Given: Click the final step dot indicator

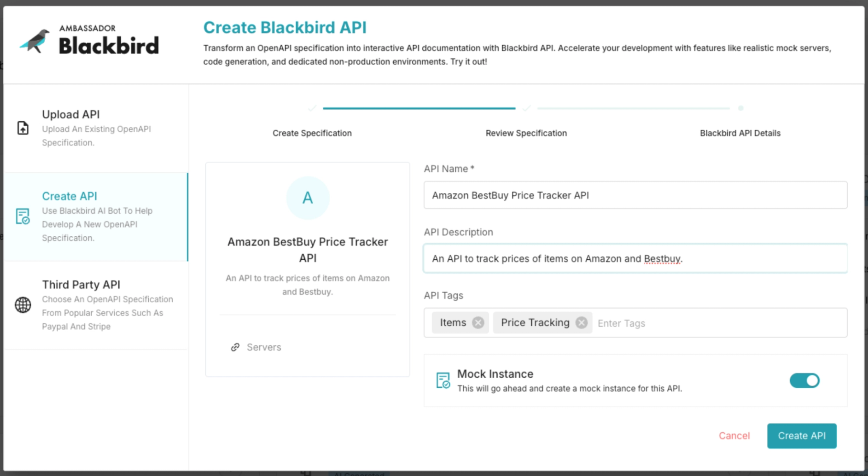Looking at the screenshot, I should (741, 108).
